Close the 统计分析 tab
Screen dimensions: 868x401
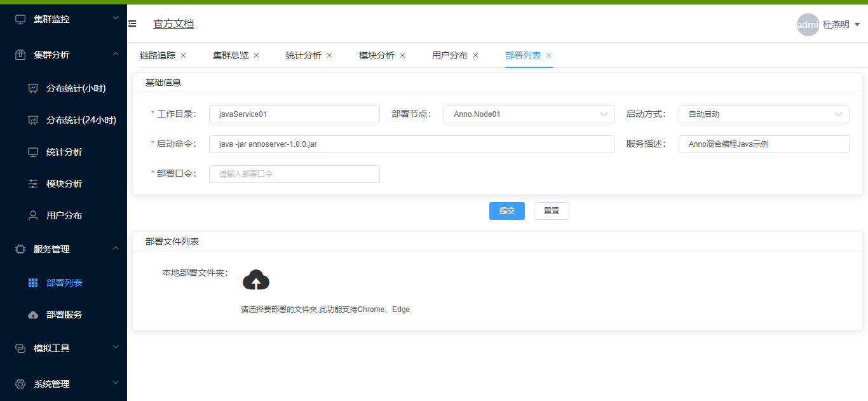tap(329, 55)
